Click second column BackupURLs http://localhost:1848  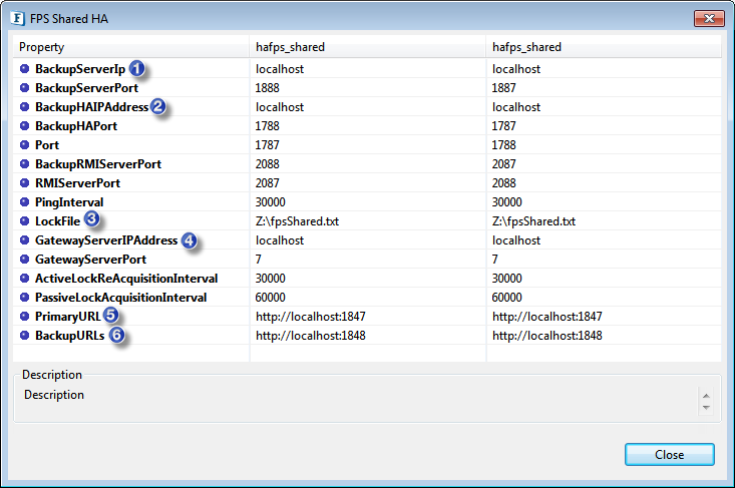548,335
